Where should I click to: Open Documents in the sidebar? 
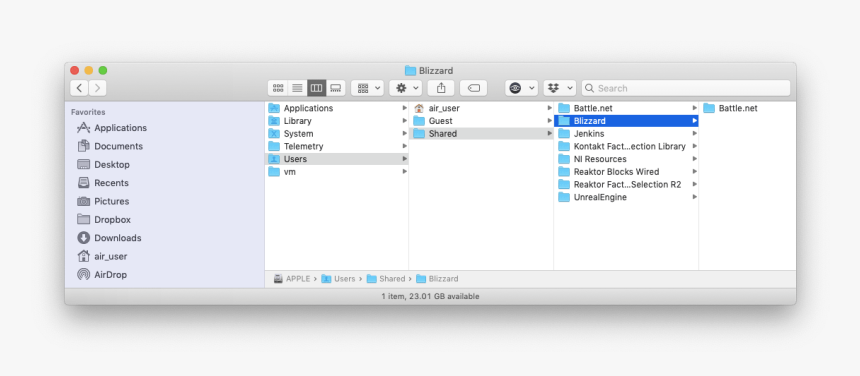click(x=110, y=146)
